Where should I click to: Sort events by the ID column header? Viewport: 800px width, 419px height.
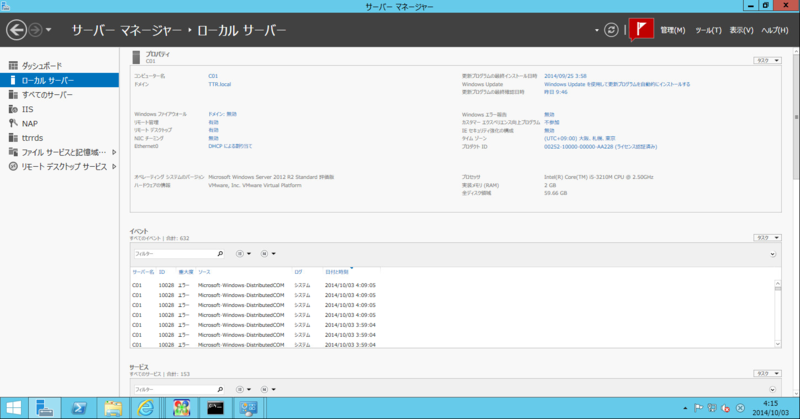tap(162, 272)
